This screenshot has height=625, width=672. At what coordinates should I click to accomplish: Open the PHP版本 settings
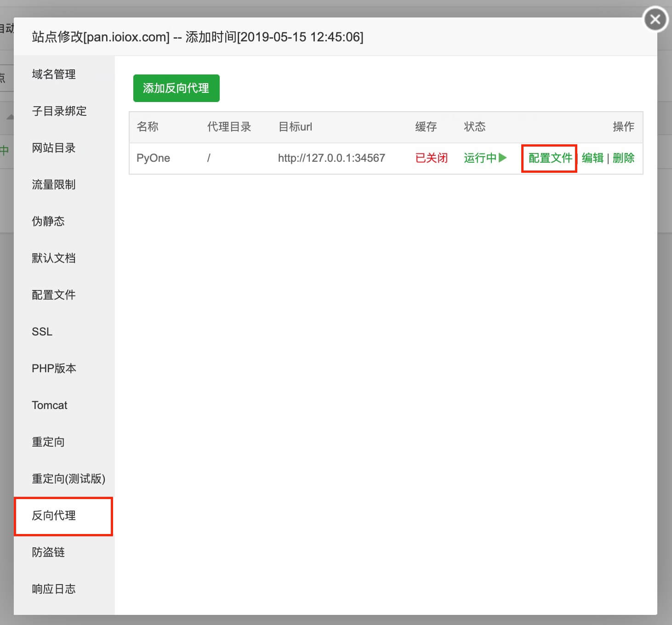coord(54,369)
